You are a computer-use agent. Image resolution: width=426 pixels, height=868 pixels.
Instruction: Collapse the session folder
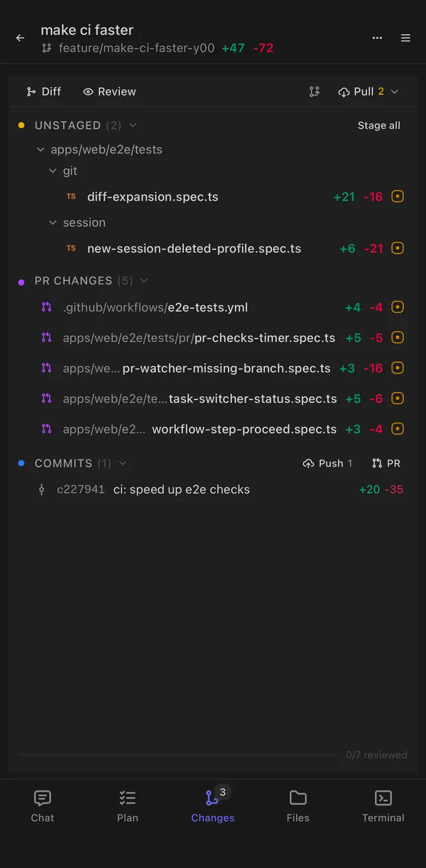(53, 223)
